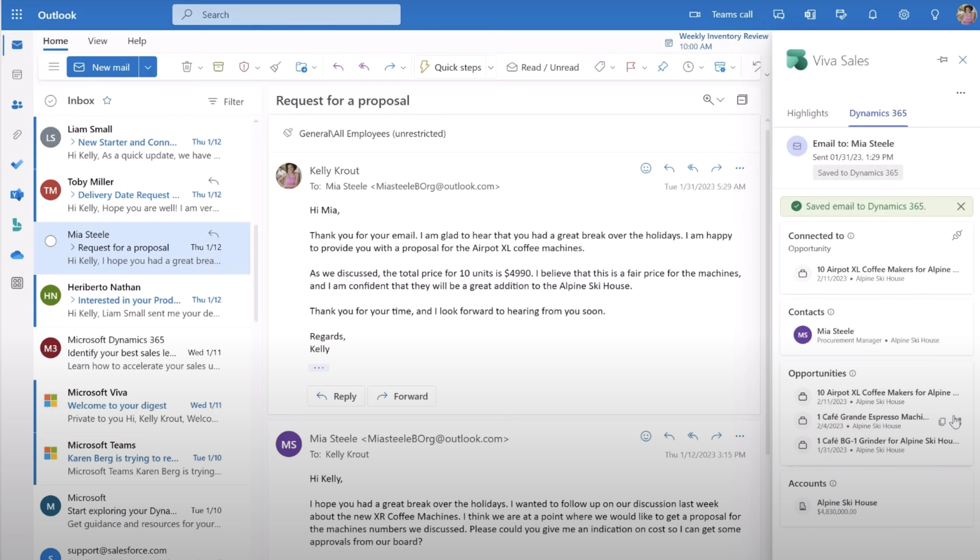The image size is (980, 560).
Task: Click the Delete trash icon
Action: [187, 67]
